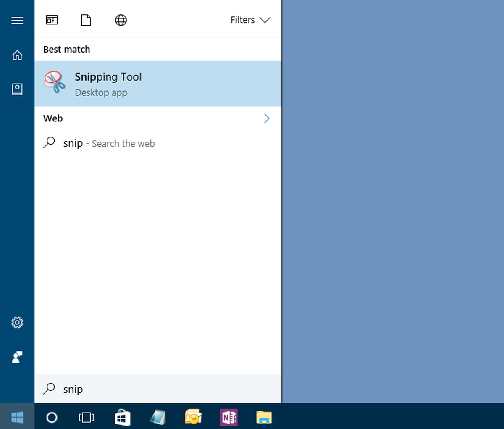Show your recent activity list

(17, 89)
